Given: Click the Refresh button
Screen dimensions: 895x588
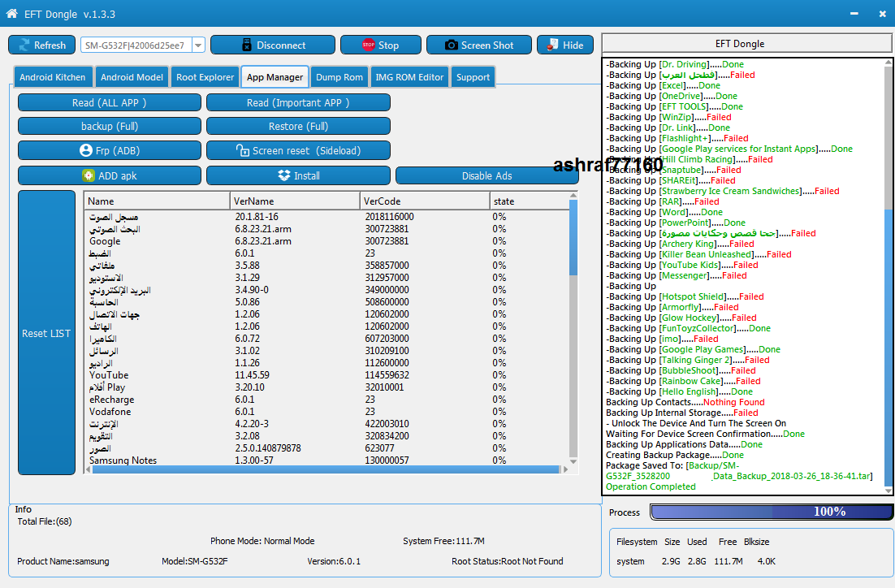Looking at the screenshot, I should click(x=41, y=45).
